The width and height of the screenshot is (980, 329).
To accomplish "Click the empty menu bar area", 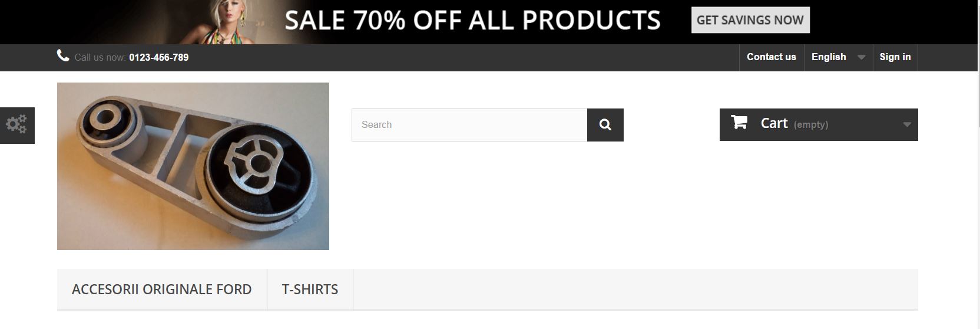I will tap(635, 289).
